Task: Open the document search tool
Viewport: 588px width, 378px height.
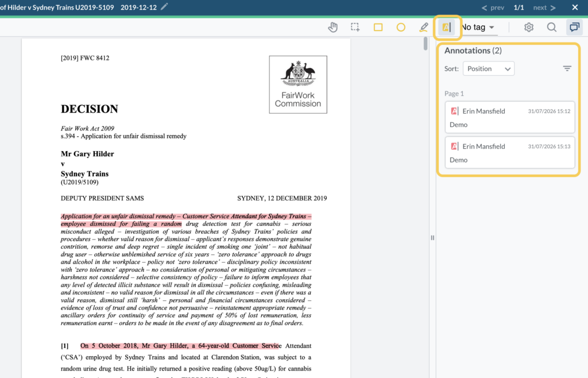Action: point(552,27)
